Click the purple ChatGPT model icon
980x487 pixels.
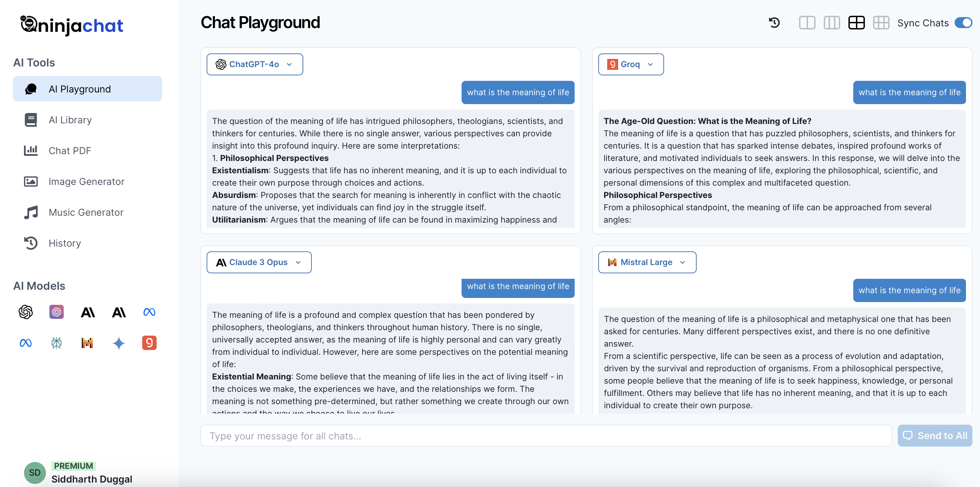pos(56,312)
